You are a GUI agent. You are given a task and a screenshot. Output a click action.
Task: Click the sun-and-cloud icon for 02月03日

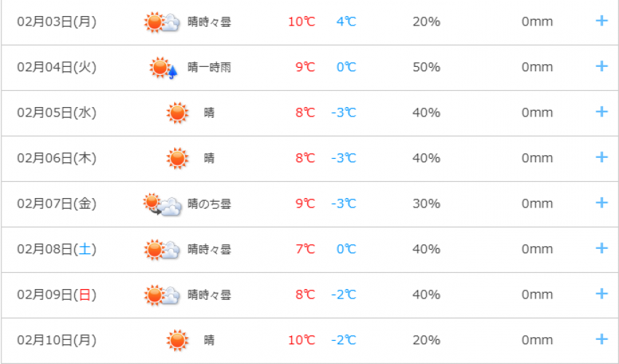(162, 23)
